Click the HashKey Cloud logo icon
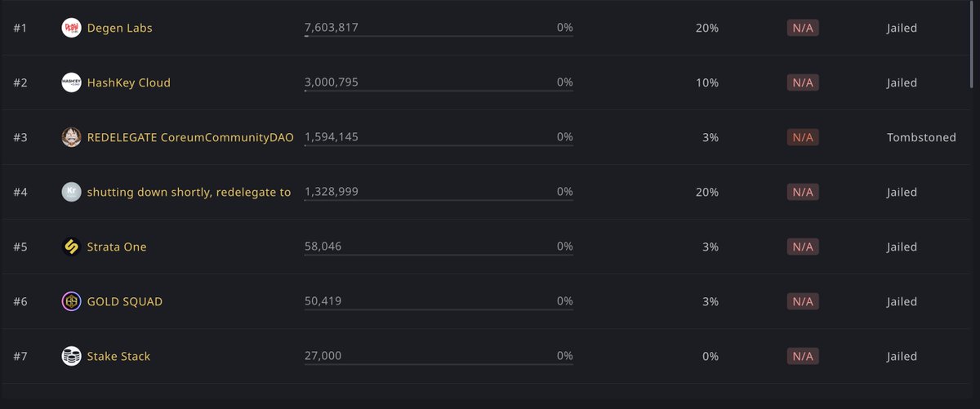980x409 pixels. [71, 82]
